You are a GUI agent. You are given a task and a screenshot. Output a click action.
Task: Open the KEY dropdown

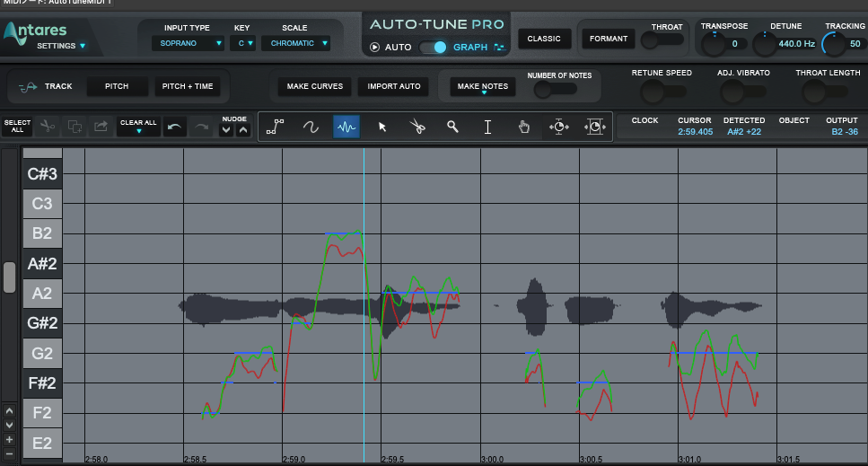coord(242,43)
